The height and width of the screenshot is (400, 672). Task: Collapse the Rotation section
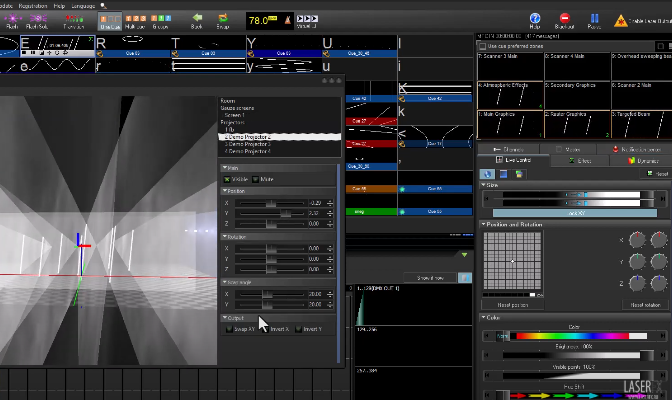[x=225, y=236]
